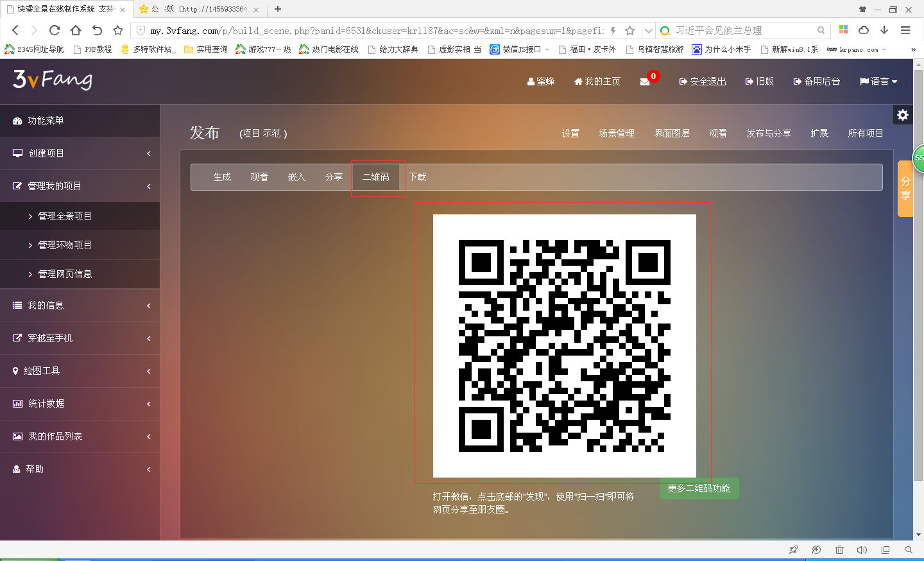Bookmark page with star icon left of address
Screen dimensions: 924x561
pyautogui.click(x=118, y=30)
